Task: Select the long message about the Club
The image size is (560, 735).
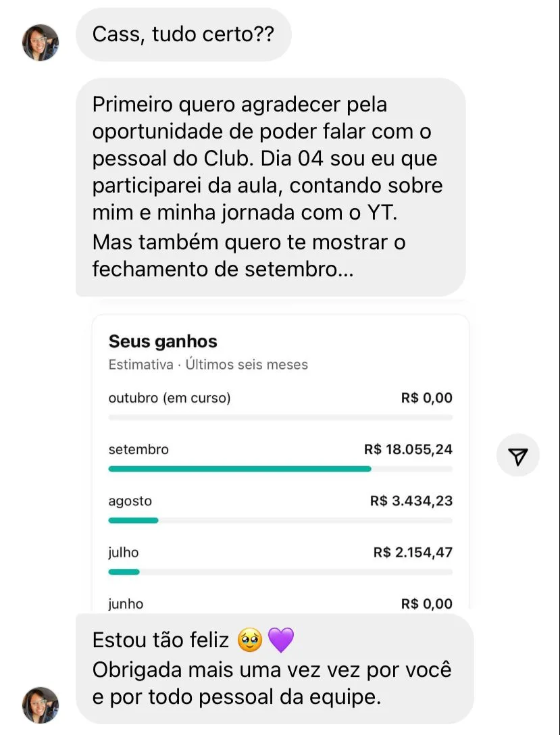Action: point(270,186)
